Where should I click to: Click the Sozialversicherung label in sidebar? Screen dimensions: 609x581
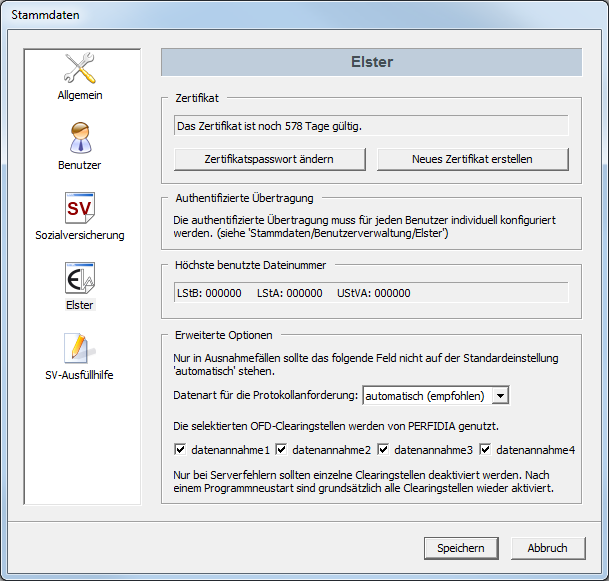(x=80, y=235)
